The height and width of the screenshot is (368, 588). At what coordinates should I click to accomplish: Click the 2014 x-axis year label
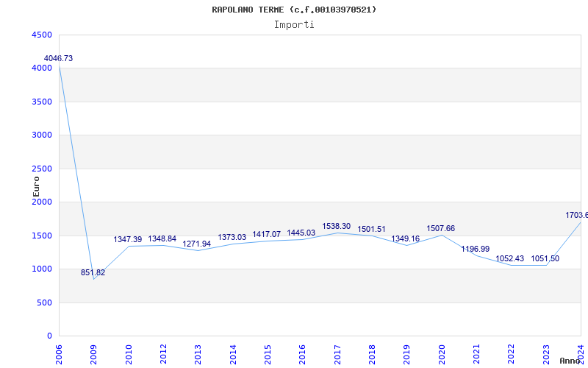pos(233,354)
